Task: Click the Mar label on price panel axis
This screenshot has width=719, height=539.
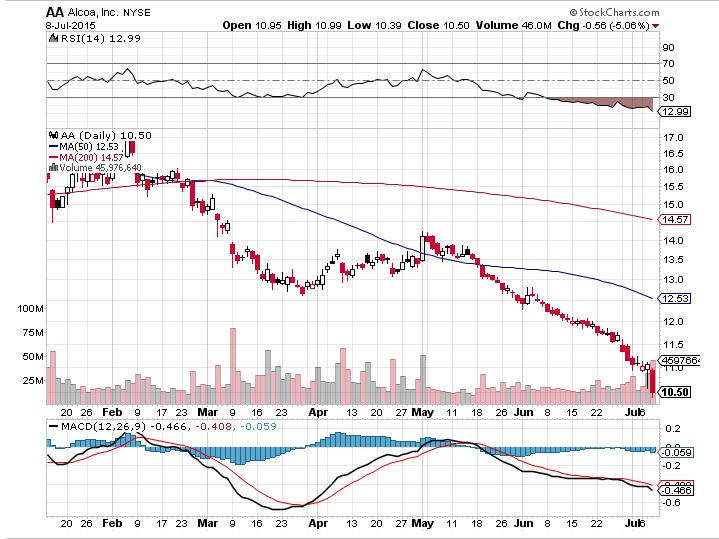Action: click(207, 412)
